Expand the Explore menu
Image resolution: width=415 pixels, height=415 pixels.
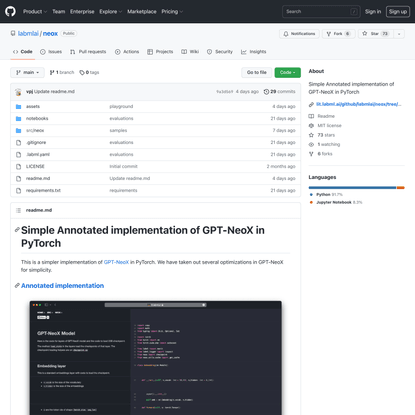pos(111,12)
